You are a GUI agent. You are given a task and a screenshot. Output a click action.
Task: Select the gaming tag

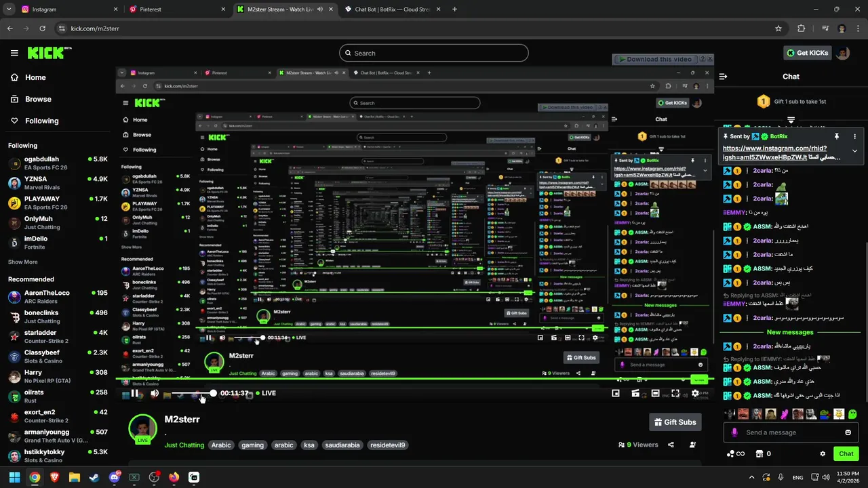[252, 445]
